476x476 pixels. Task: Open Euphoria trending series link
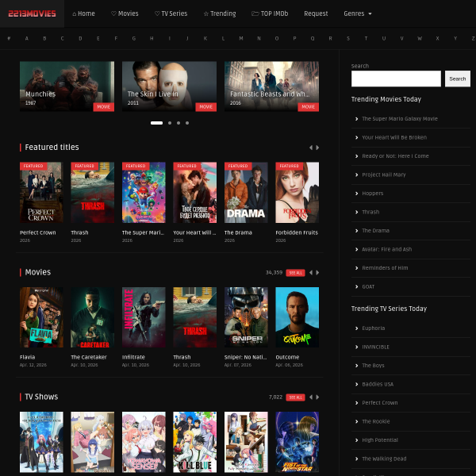(x=374, y=328)
